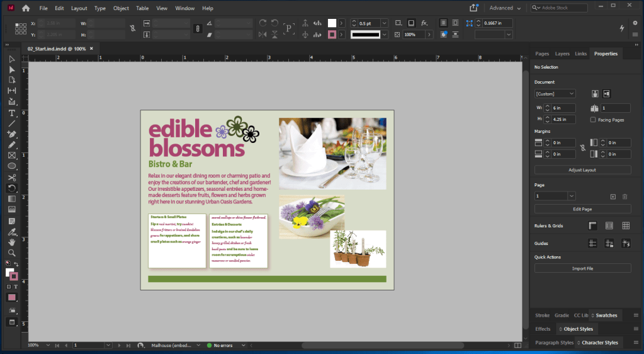Image resolution: width=644 pixels, height=354 pixels.
Task: Activate the Zoom tool magnifier
Action: tap(11, 253)
